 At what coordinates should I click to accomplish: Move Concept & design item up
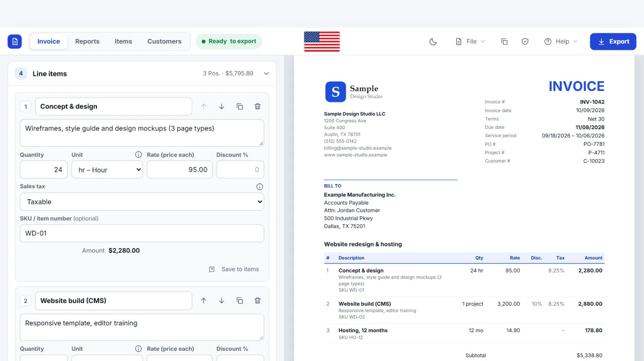point(204,106)
